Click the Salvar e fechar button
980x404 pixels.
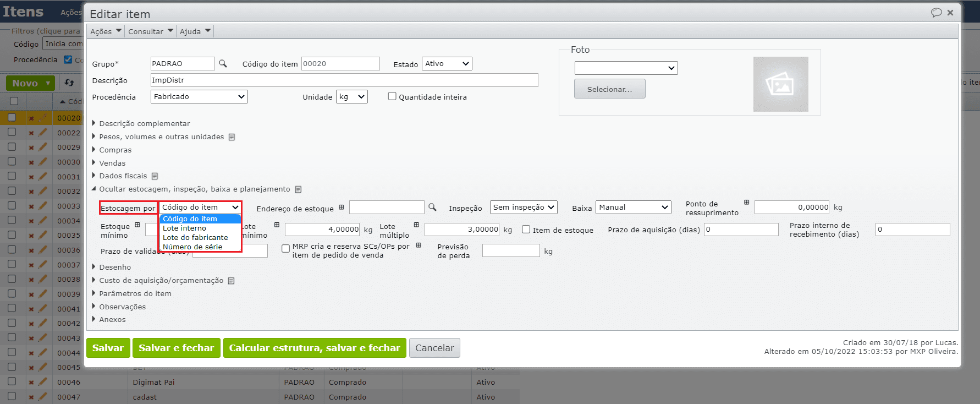177,348
